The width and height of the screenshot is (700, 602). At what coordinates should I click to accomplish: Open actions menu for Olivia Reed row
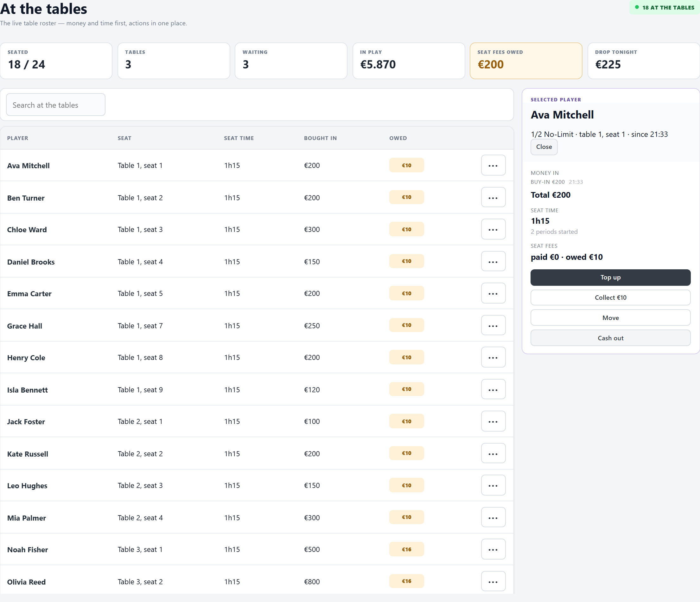(x=493, y=581)
